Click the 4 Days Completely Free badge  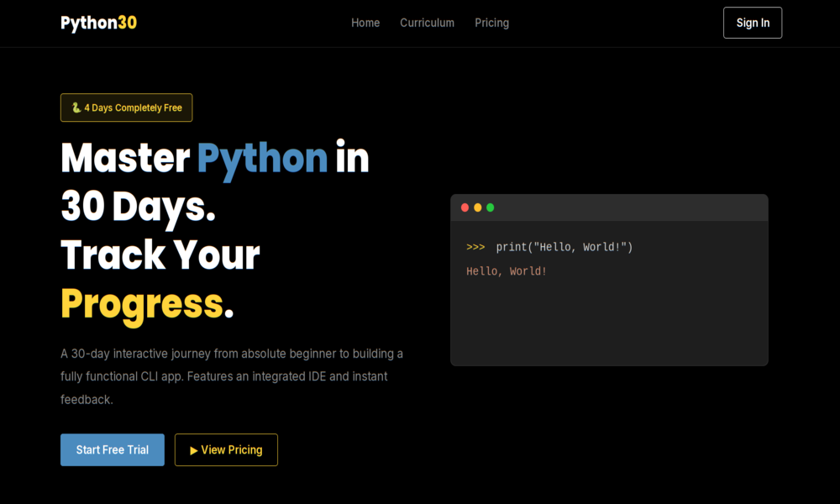point(127,108)
